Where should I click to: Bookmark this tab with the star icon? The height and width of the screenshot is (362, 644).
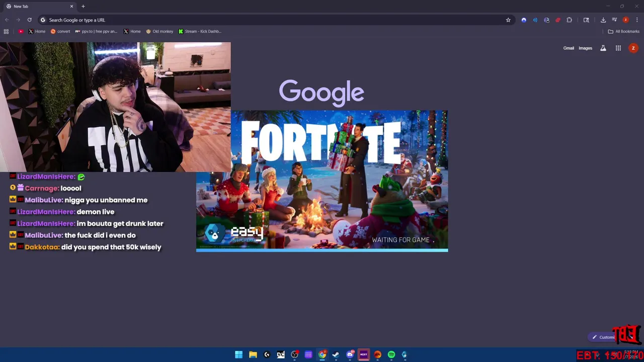508,20
